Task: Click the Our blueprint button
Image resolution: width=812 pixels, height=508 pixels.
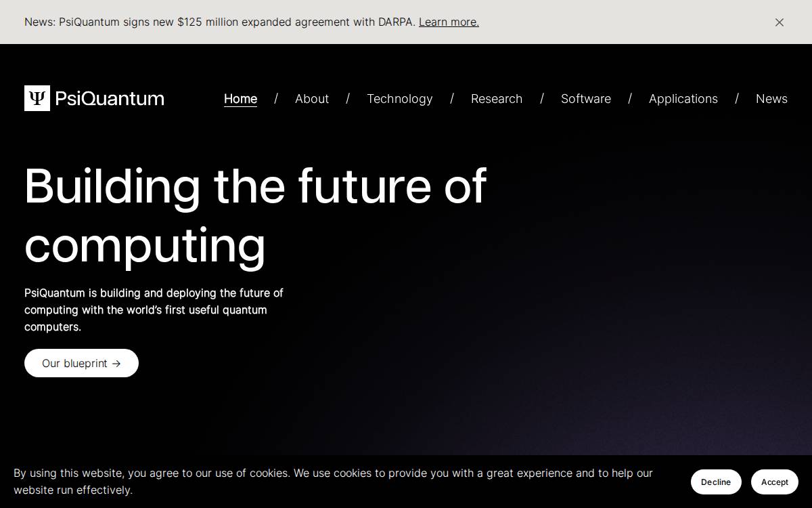Action: [81, 363]
